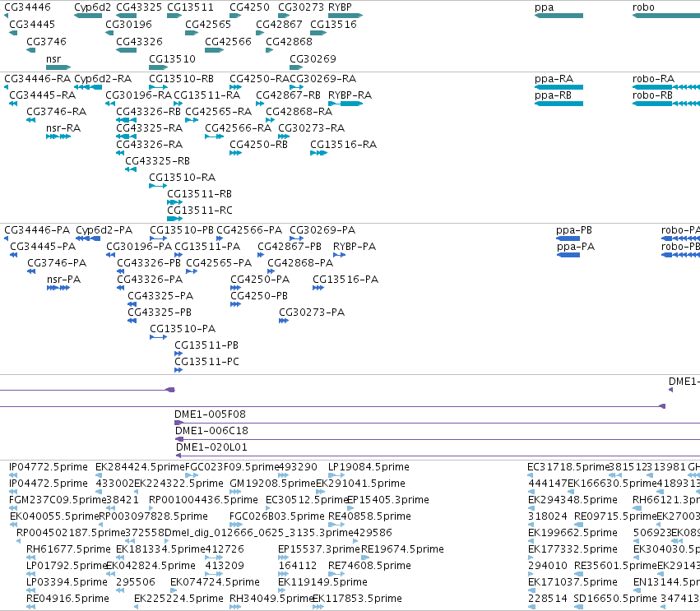Viewport: 700px width, 611px height.
Task: Select the robo gene label
Action: [643, 7]
